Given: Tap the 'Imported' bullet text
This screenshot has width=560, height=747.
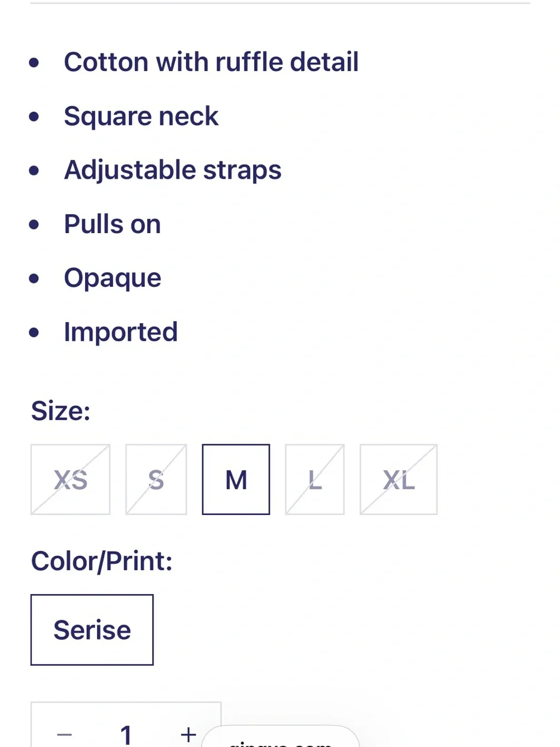Looking at the screenshot, I should [121, 332].
